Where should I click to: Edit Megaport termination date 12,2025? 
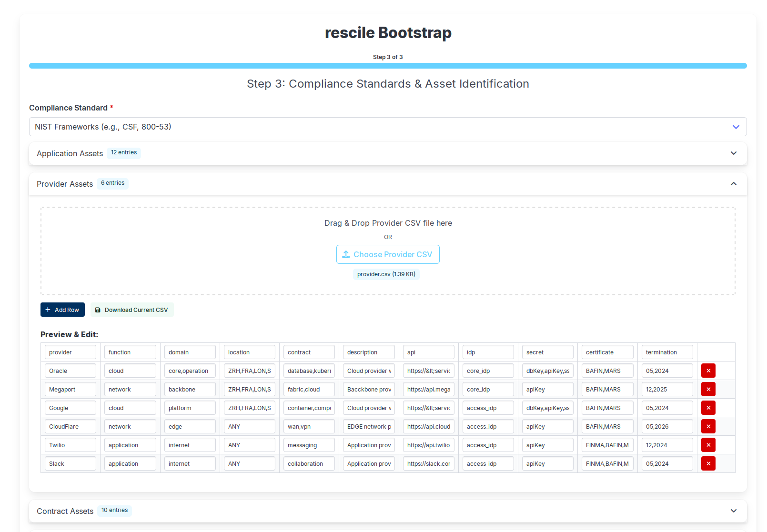(666, 389)
